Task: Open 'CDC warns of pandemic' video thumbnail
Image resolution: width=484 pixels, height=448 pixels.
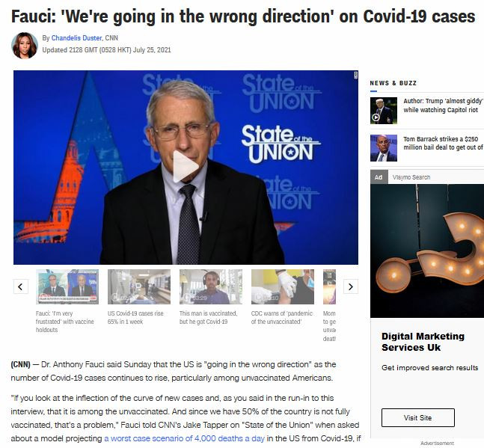Action: point(283,286)
